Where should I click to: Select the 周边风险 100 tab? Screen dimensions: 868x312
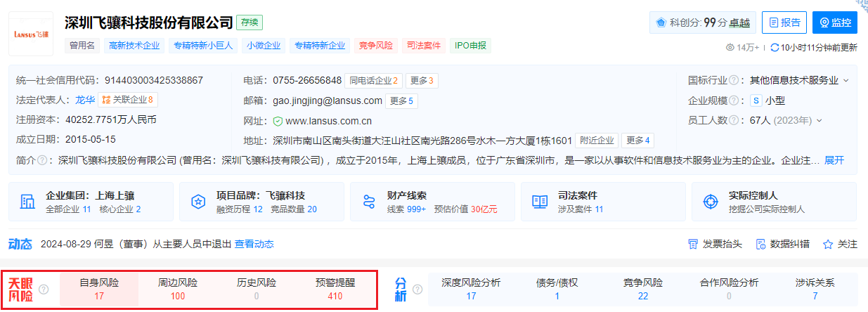point(178,289)
